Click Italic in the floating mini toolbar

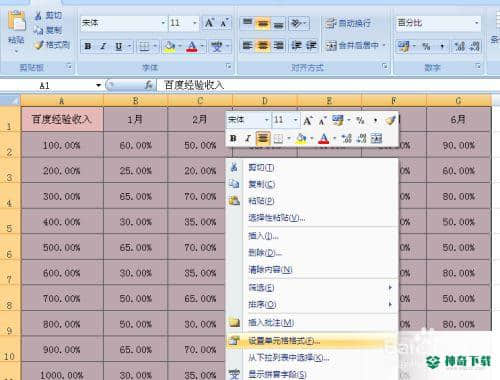click(x=248, y=138)
